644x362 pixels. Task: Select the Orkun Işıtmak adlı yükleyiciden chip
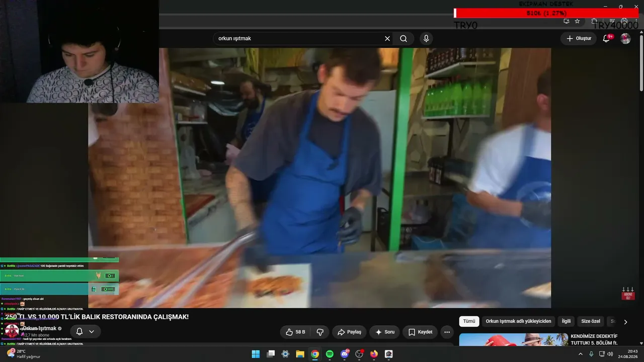coord(518,321)
